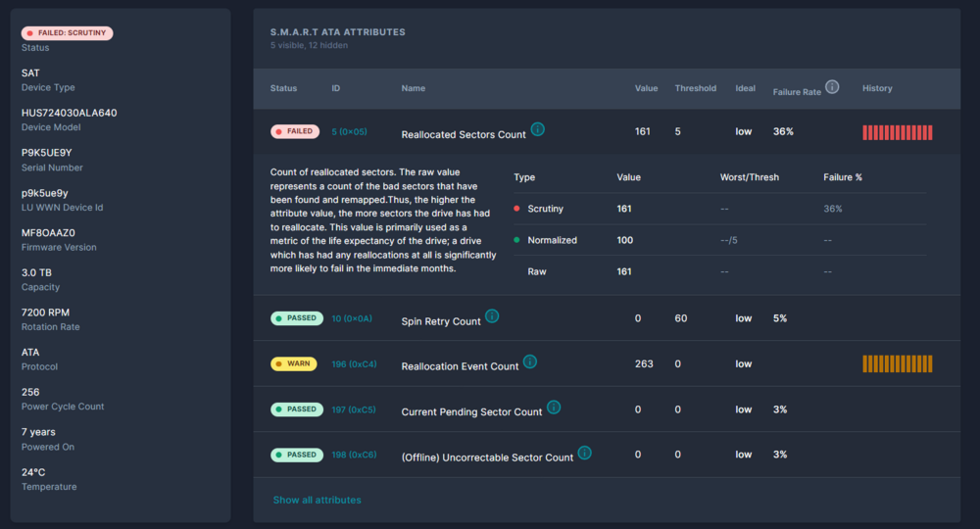Click the Value column header in main table
Viewport: 980px width, 529px height.
pyautogui.click(x=646, y=88)
